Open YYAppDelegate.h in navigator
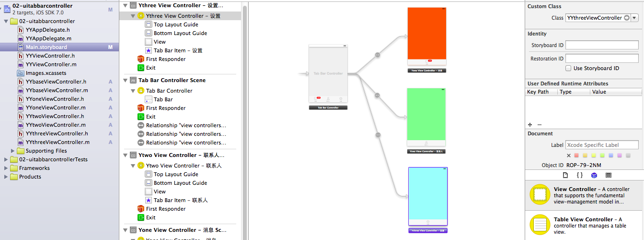This screenshot has width=644, height=240. click(x=48, y=30)
